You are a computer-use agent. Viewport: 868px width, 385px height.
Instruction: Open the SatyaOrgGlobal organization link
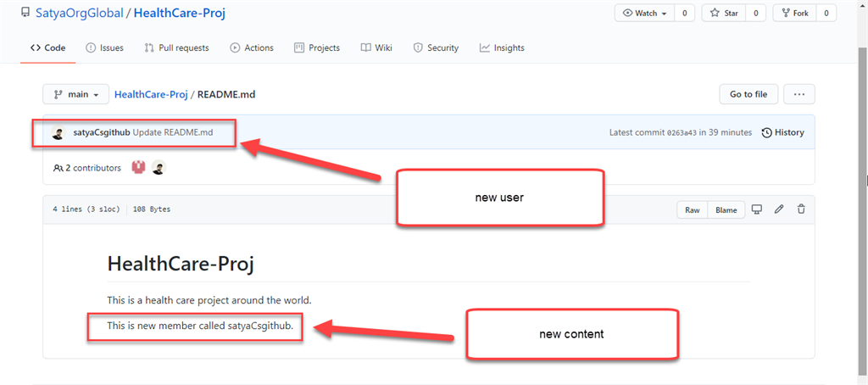(x=79, y=14)
